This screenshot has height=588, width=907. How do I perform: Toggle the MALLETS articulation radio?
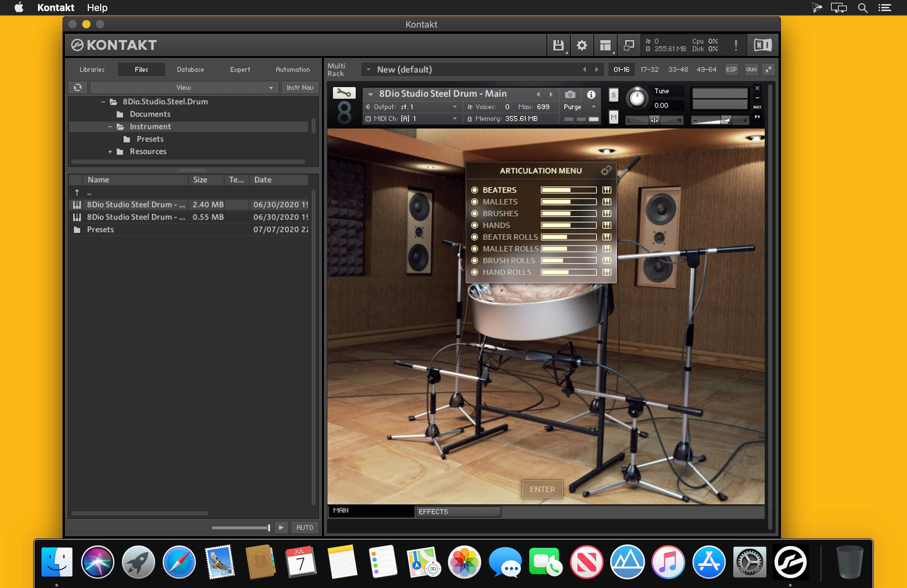point(475,202)
